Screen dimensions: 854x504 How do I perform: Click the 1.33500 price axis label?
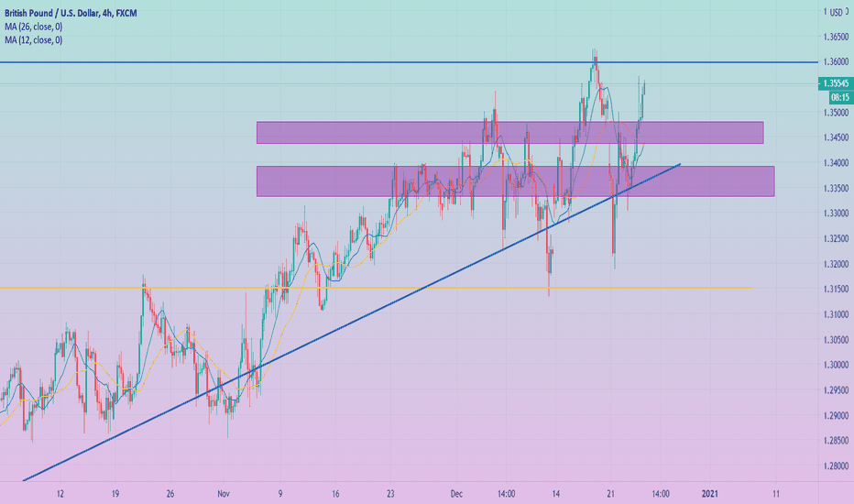click(836, 189)
